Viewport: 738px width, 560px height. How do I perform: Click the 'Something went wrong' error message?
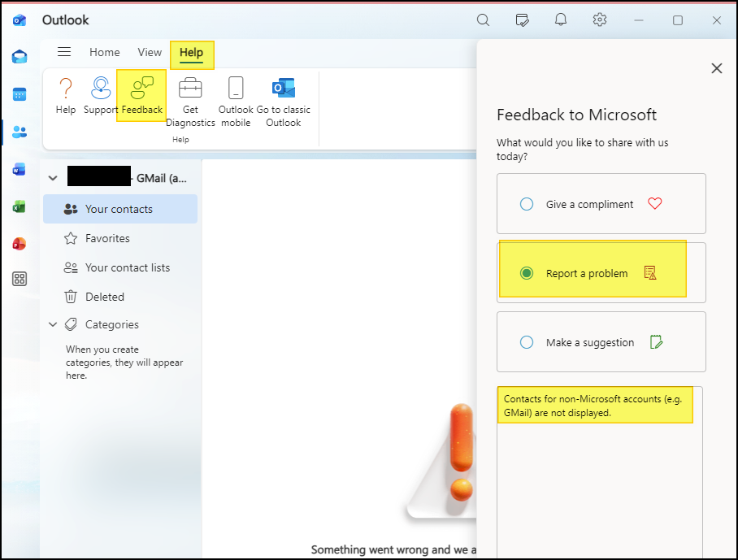394,549
